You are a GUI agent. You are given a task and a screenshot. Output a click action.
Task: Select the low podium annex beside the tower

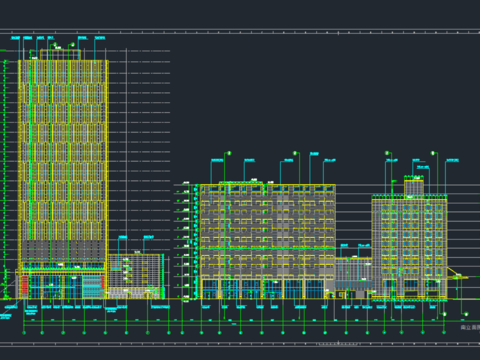point(136,276)
